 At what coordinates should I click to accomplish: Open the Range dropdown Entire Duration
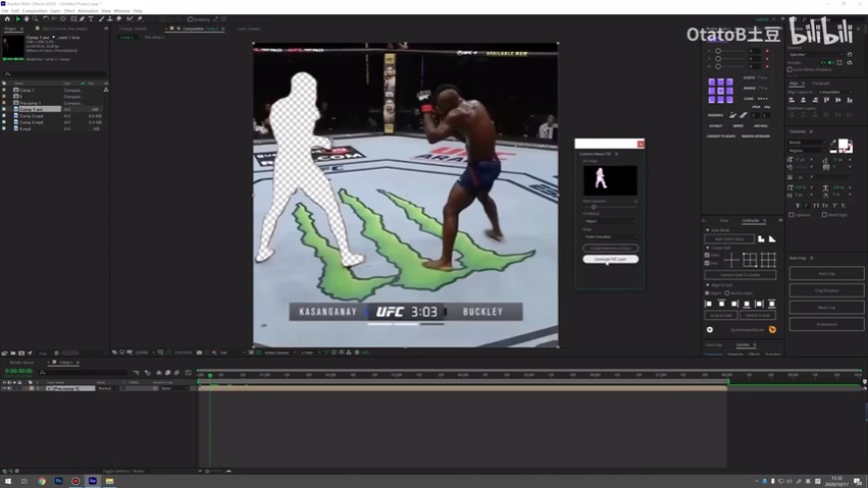610,237
